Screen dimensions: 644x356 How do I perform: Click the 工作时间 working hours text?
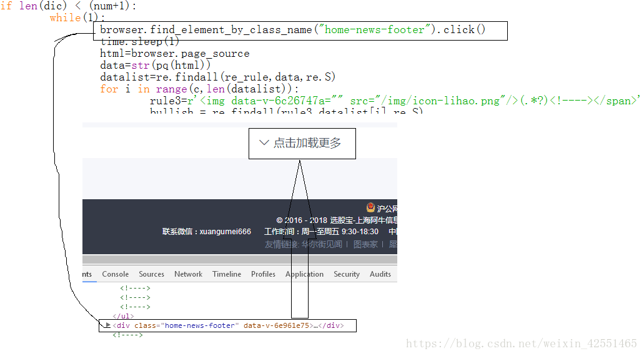(x=321, y=232)
